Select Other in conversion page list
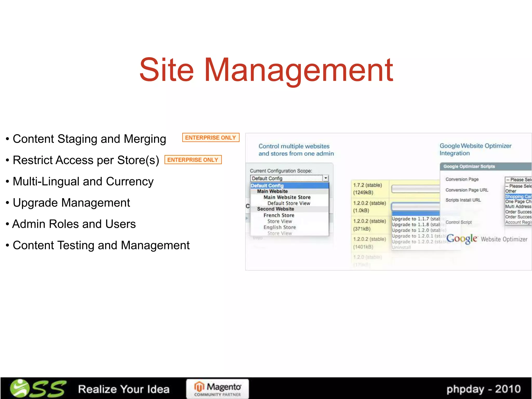Viewport: 532px width, 399px height. 511,191
